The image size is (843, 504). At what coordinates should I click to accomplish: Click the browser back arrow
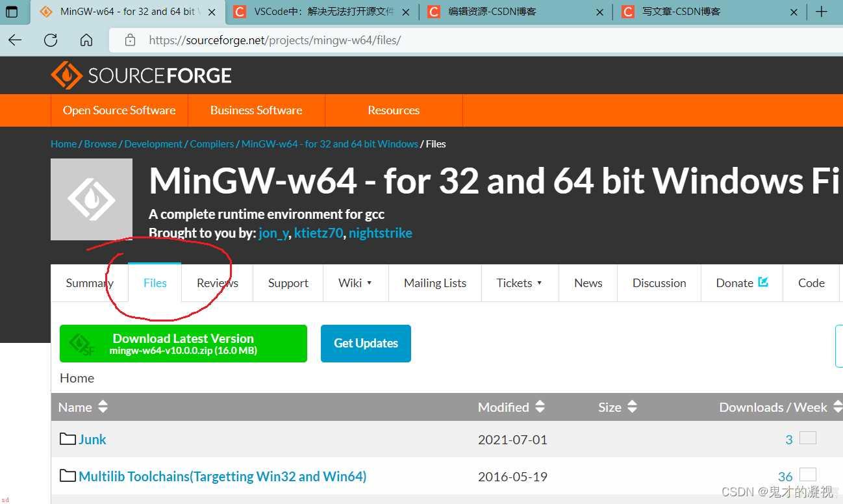[15, 40]
